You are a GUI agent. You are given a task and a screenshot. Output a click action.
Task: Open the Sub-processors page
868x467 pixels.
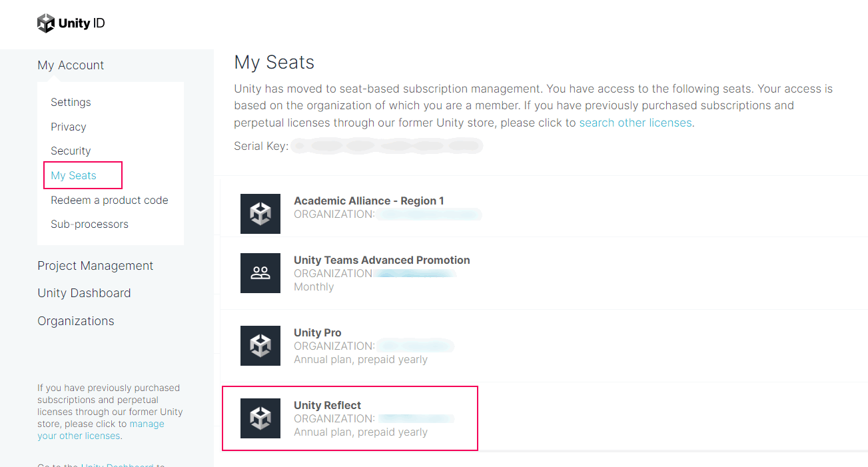89,224
